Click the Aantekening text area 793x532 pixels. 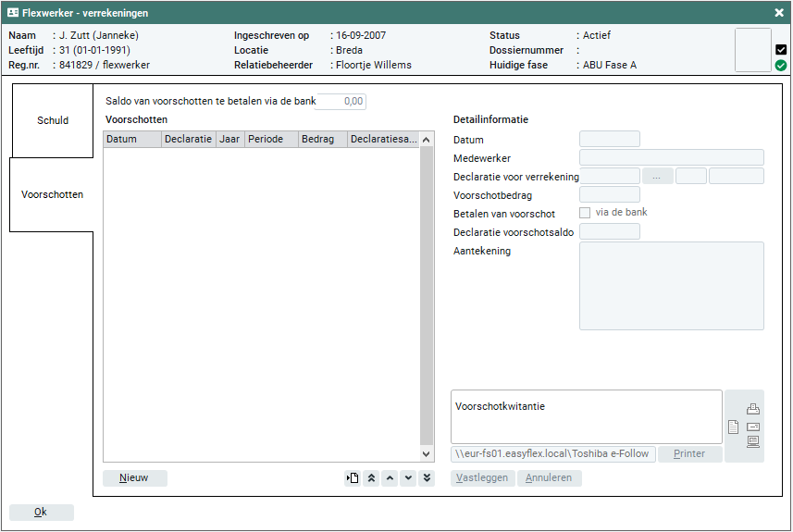[671, 286]
